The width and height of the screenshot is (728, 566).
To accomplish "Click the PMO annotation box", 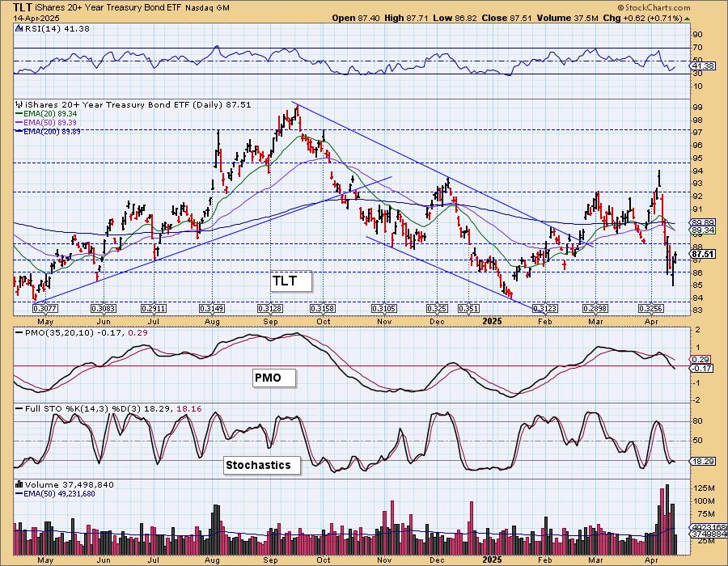I will tap(274, 378).
